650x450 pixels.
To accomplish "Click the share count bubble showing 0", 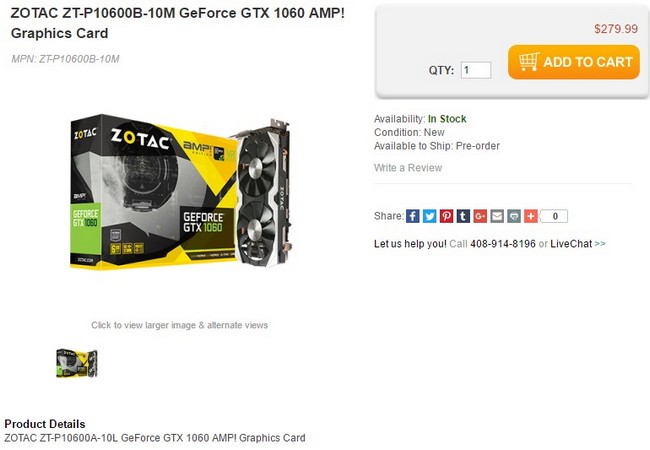I will (x=554, y=216).
